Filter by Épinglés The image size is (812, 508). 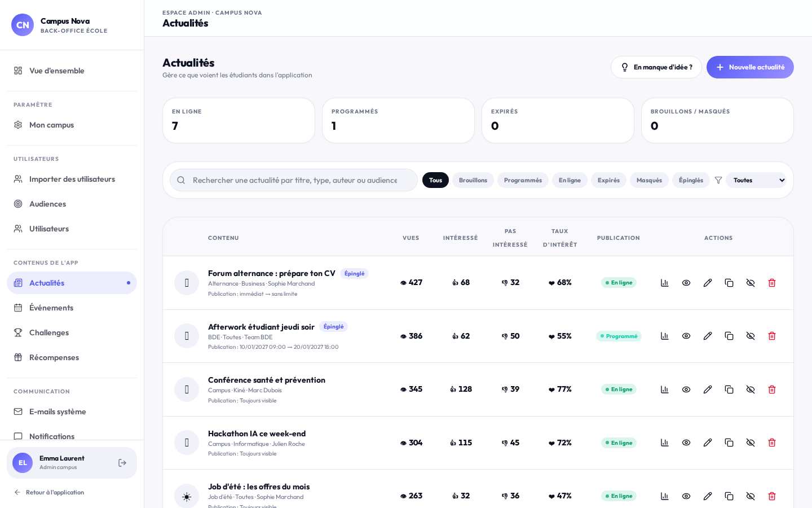coord(691,180)
